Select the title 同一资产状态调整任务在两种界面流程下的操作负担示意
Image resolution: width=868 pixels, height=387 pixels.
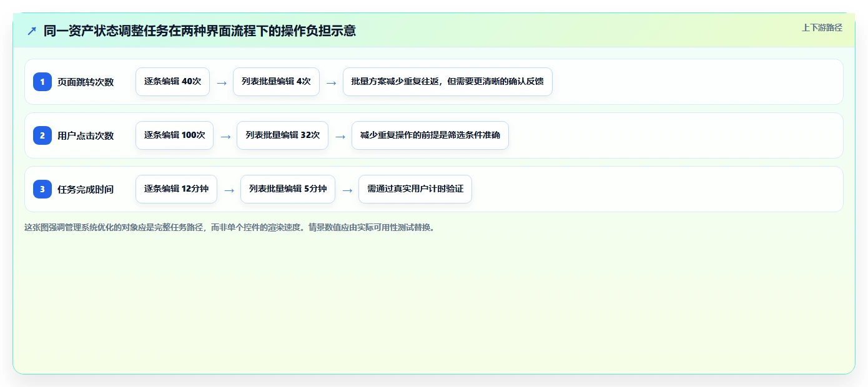tap(200, 31)
